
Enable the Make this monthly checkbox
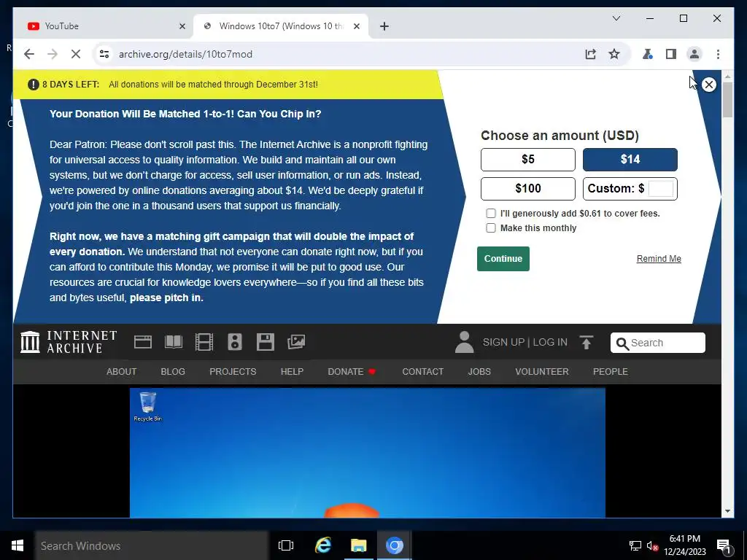pyautogui.click(x=491, y=227)
